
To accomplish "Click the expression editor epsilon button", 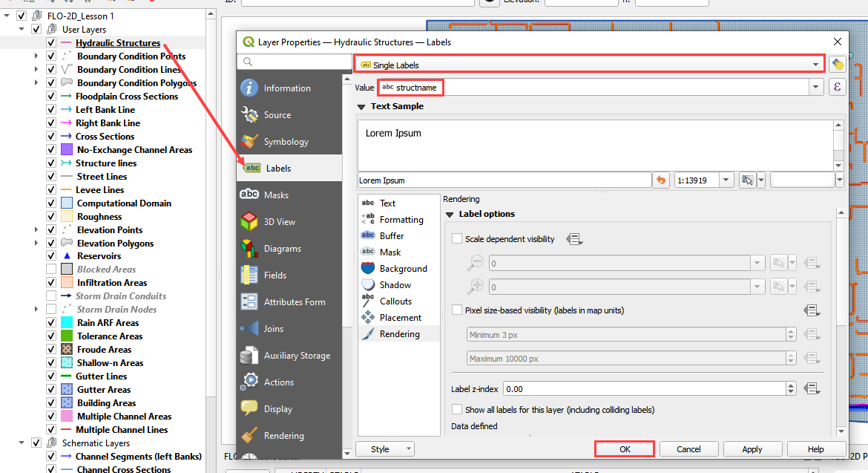I will 837,88.
